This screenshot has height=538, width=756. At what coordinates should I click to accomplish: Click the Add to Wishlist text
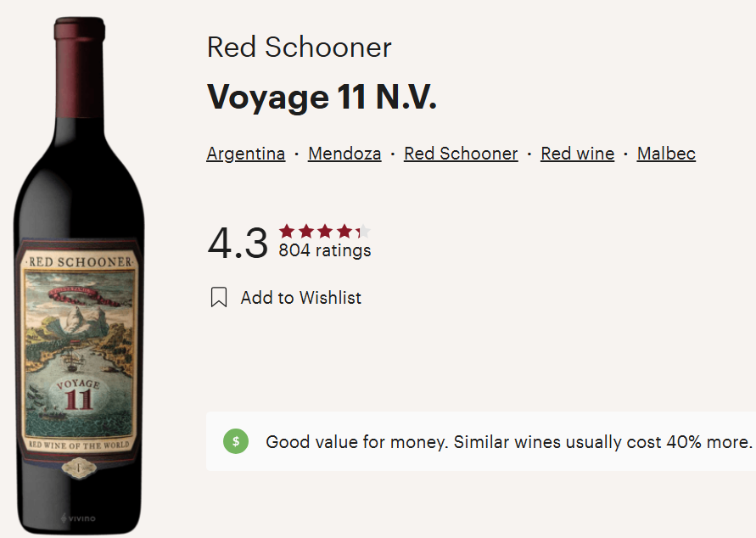coord(301,298)
